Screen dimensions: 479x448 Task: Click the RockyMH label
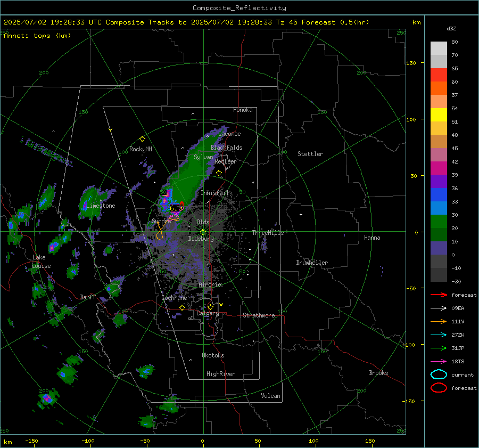pyautogui.click(x=141, y=149)
